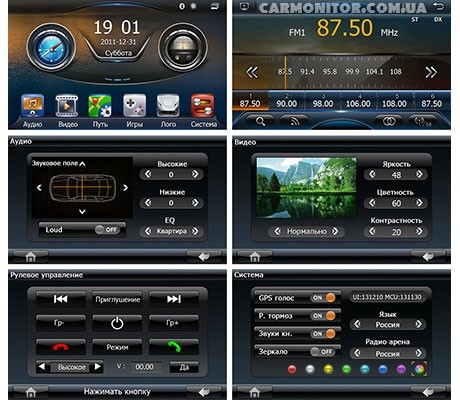Select radio preset 106.00
The height and width of the screenshot is (400, 460).
point(358,101)
